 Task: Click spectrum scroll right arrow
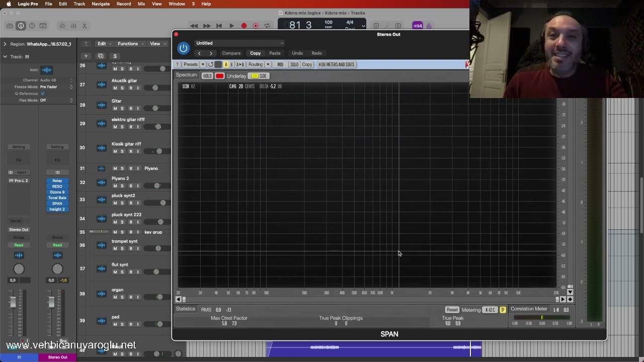point(563,299)
